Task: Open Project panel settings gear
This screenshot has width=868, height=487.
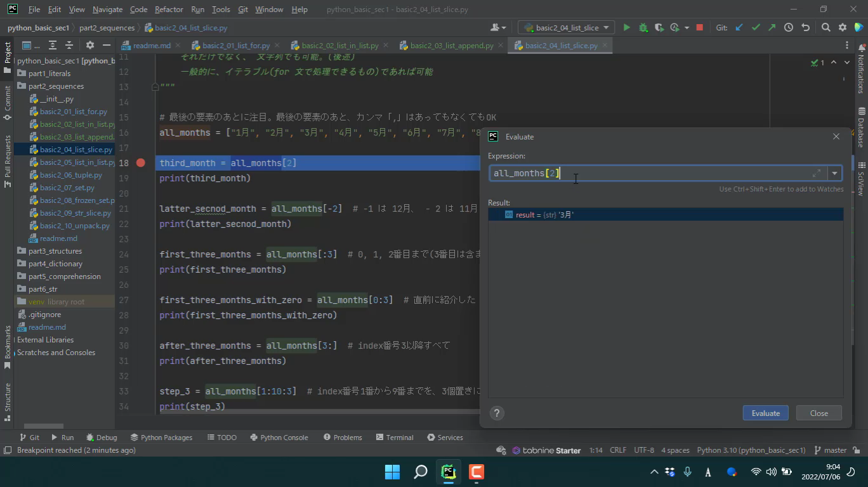Action: point(89,45)
